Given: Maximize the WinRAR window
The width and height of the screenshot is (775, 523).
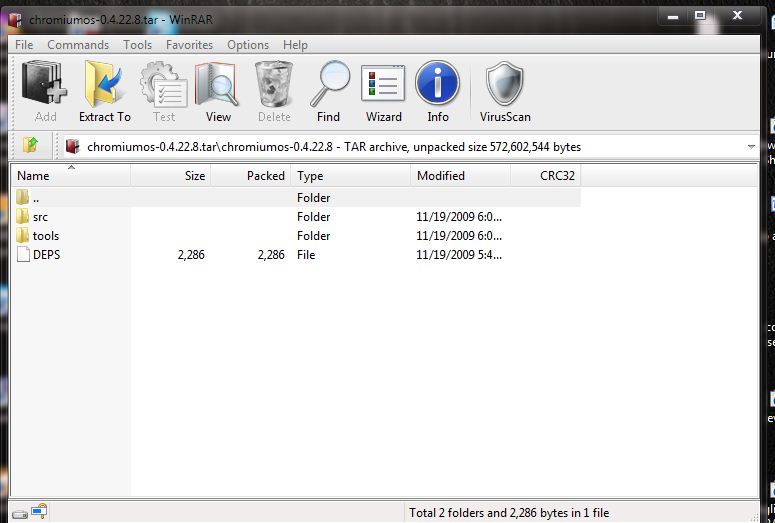Looking at the screenshot, I should point(700,16).
